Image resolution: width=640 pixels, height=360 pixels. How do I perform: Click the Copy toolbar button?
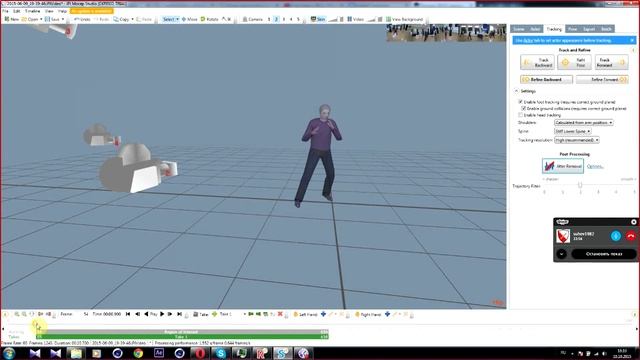tap(122, 19)
